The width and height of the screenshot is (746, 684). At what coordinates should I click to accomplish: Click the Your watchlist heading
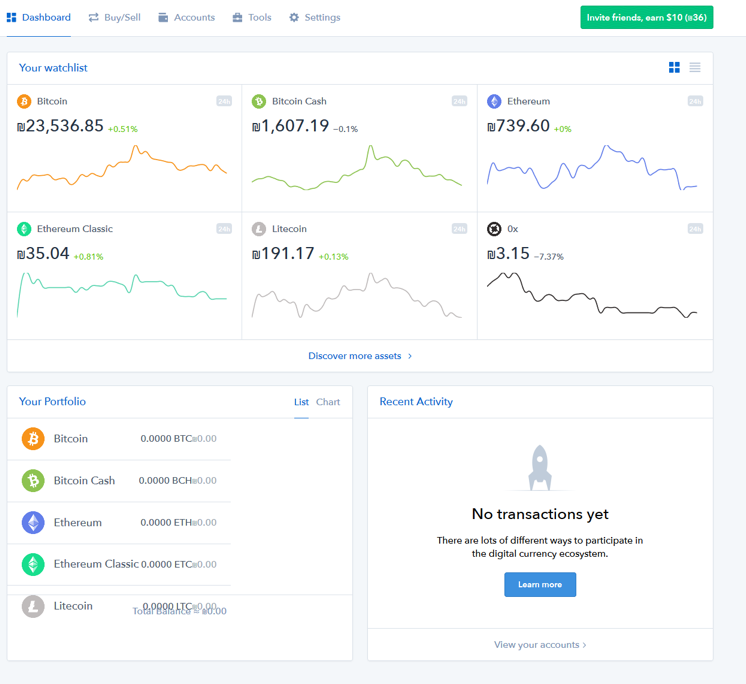(53, 68)
